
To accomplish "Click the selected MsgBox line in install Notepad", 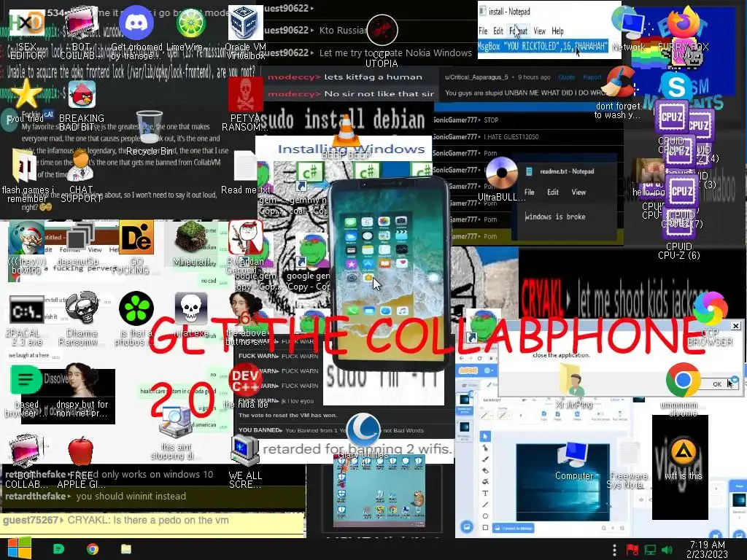I will (x=543, y=46).
